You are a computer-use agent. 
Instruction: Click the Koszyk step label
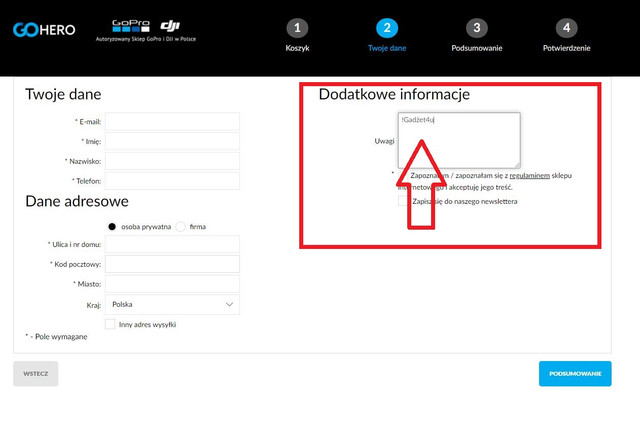pos(297,48)
